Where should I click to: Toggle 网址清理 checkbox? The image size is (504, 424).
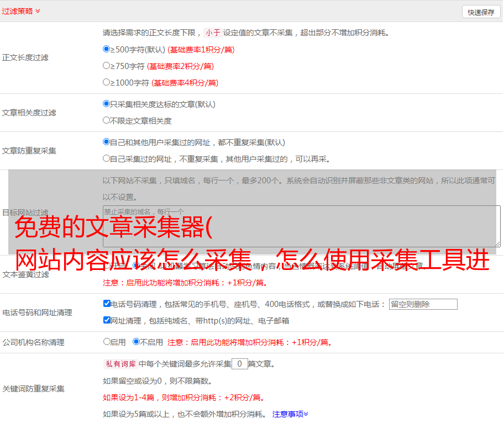pos(107,320)
